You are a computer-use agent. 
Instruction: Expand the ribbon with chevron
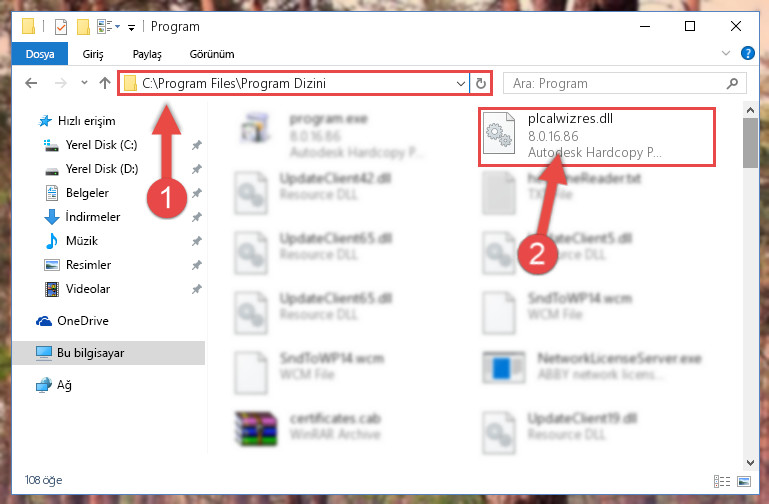coord(726,53)
